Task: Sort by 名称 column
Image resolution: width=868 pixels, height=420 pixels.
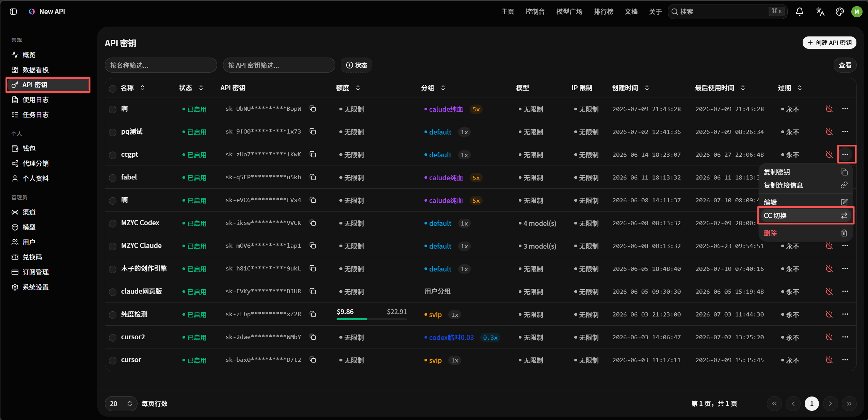Action: [133, 88]
